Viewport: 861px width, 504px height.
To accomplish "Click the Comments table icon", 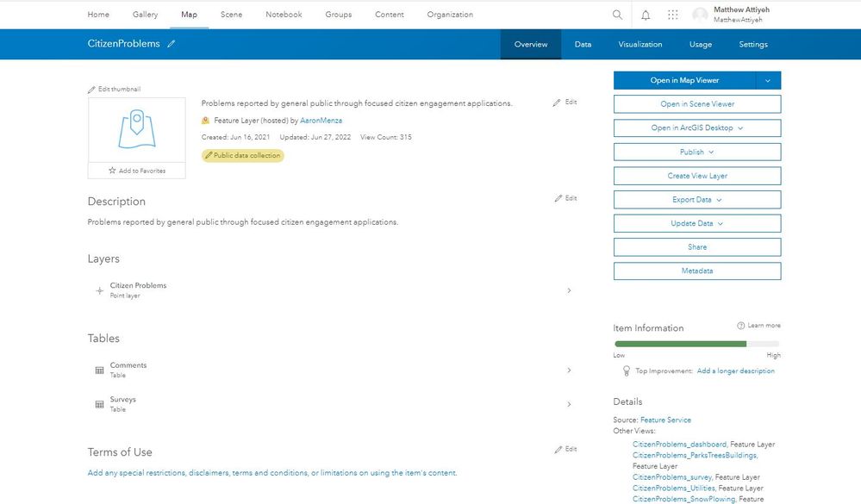I will [x=99, y=370].
